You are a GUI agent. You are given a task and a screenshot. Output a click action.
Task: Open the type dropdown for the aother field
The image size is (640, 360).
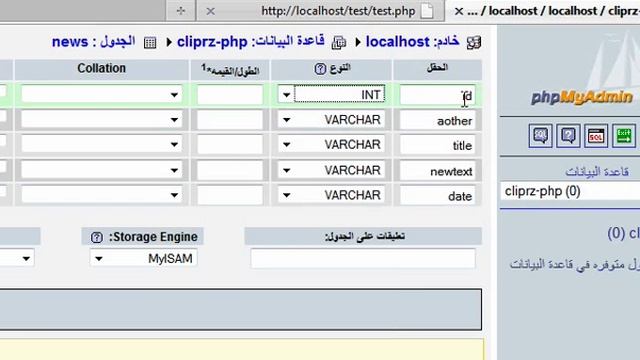(x=331, y=120)
